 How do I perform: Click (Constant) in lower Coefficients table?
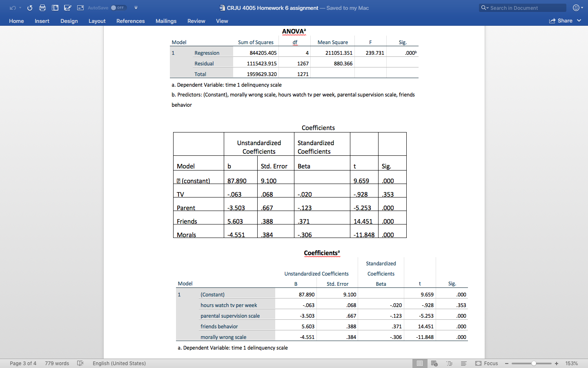coord(212,294)
